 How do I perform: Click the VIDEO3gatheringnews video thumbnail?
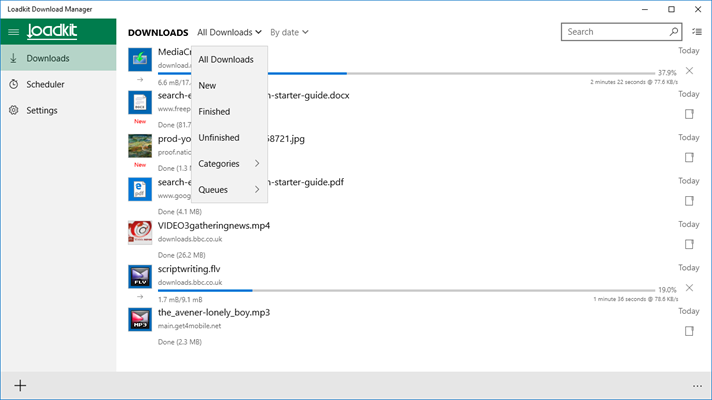(x=140, y=233)
